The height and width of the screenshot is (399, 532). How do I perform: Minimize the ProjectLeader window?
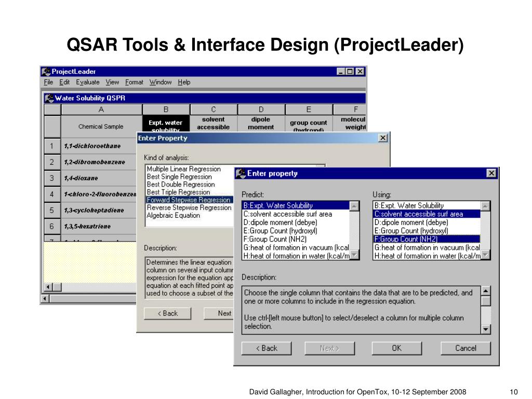[x=341, y=72]
